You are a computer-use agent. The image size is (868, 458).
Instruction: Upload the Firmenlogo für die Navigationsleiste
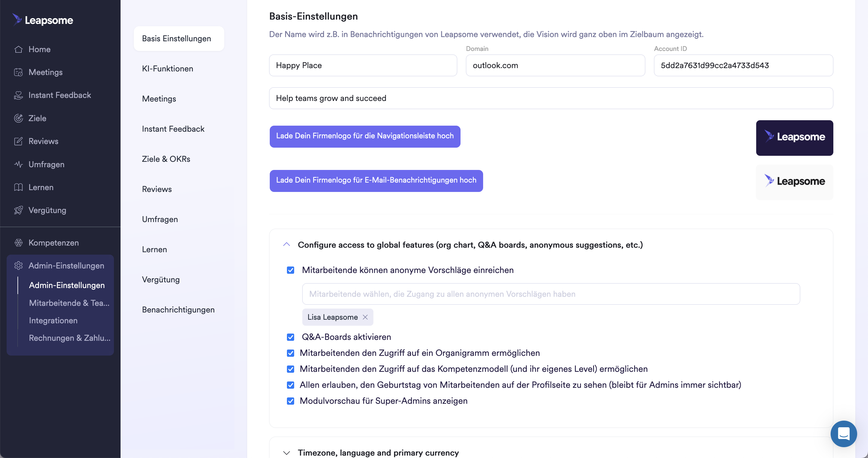coord(365,136)
